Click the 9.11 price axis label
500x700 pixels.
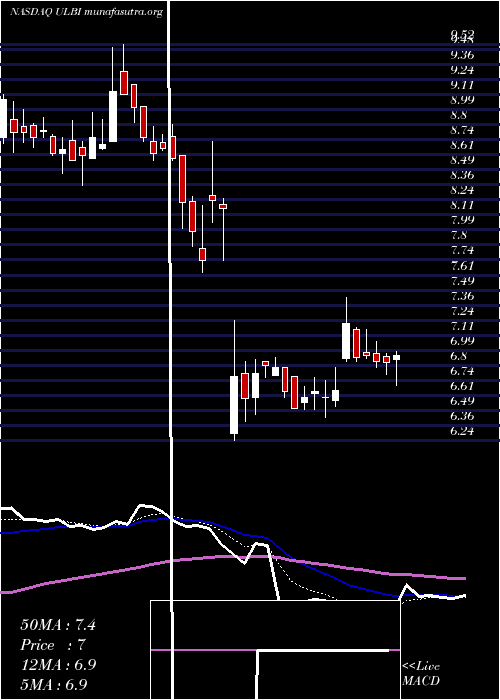(462, 85)
